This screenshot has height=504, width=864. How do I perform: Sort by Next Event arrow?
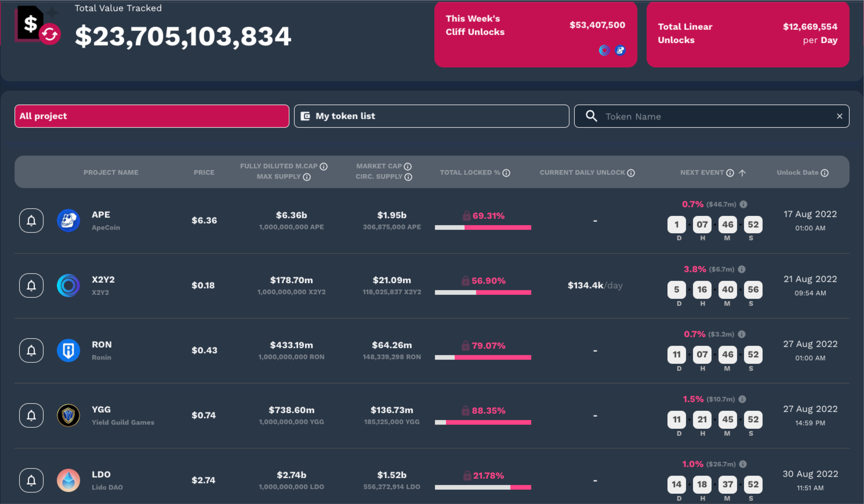coord(742,173)
